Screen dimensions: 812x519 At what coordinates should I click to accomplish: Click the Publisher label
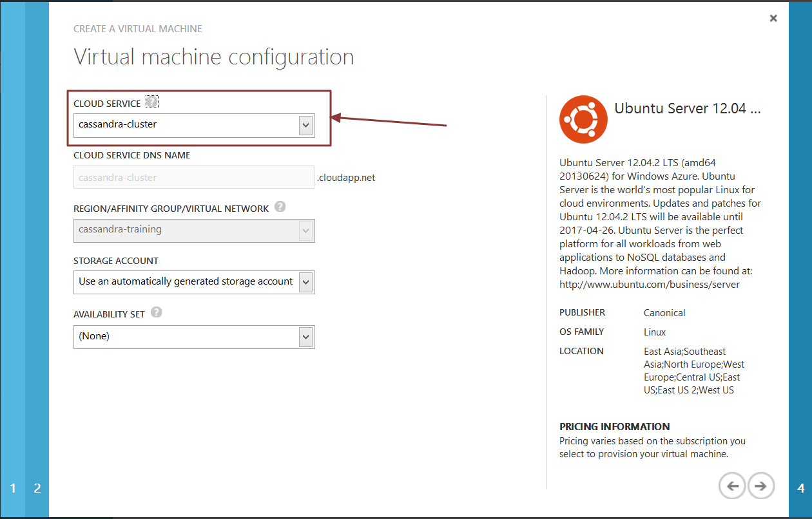coord(583,312)
